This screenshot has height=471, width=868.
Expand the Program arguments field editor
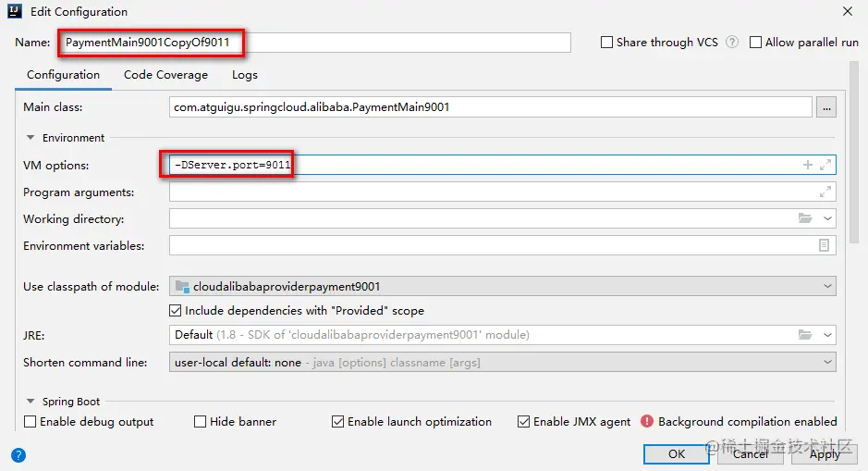825,192
